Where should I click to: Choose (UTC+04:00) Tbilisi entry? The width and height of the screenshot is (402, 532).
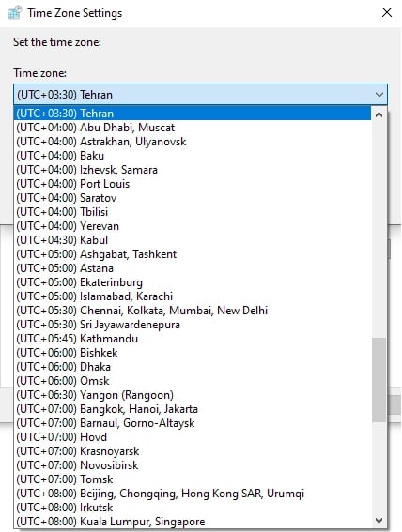pos(193,212)
